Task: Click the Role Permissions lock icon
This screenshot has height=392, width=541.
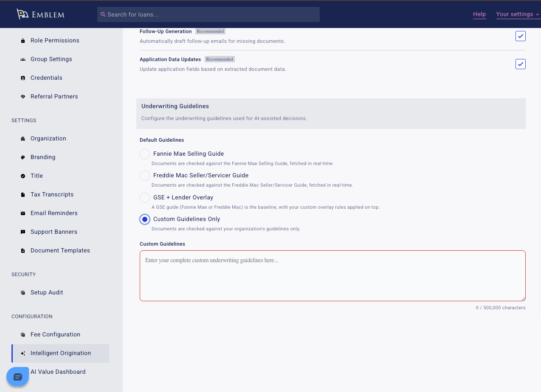Action: pos(23,41)
